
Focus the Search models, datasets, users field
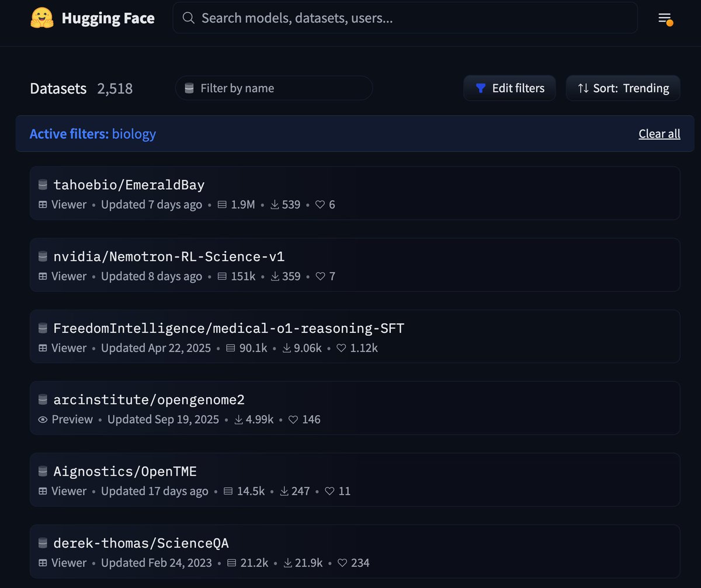click(405, 18)
